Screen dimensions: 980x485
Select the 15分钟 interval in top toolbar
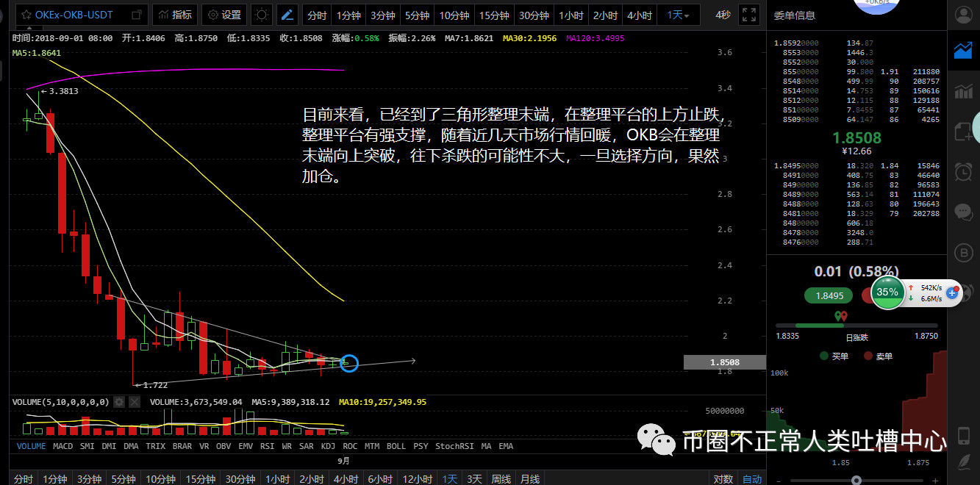click(493, 15)
